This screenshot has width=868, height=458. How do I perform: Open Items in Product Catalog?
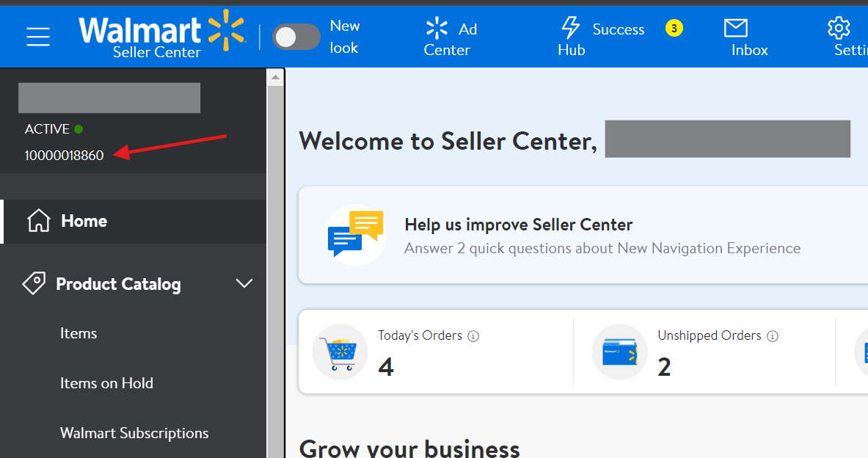point(79,333)
